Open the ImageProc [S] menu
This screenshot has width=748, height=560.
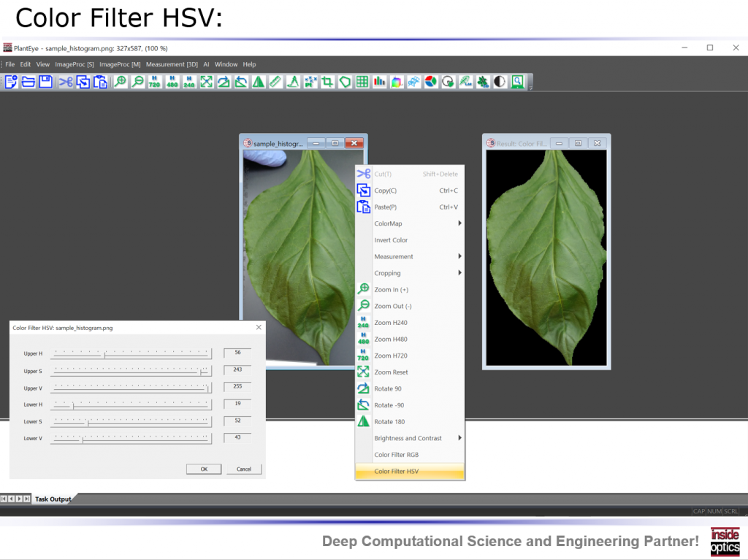click(75, 64)
